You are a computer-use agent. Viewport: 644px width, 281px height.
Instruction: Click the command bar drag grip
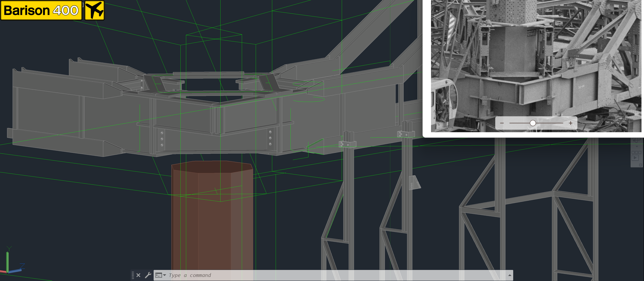pos(133,275)
